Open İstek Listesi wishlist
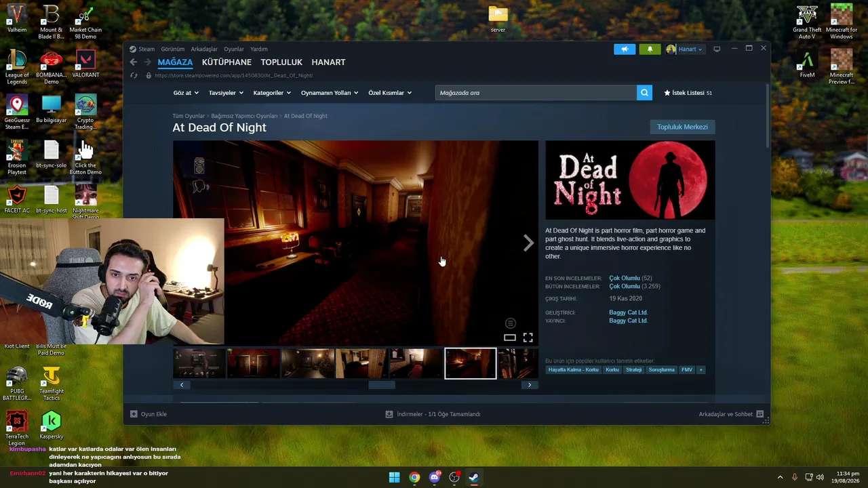Viewport: 868px width, 488px height. [688, 93]
